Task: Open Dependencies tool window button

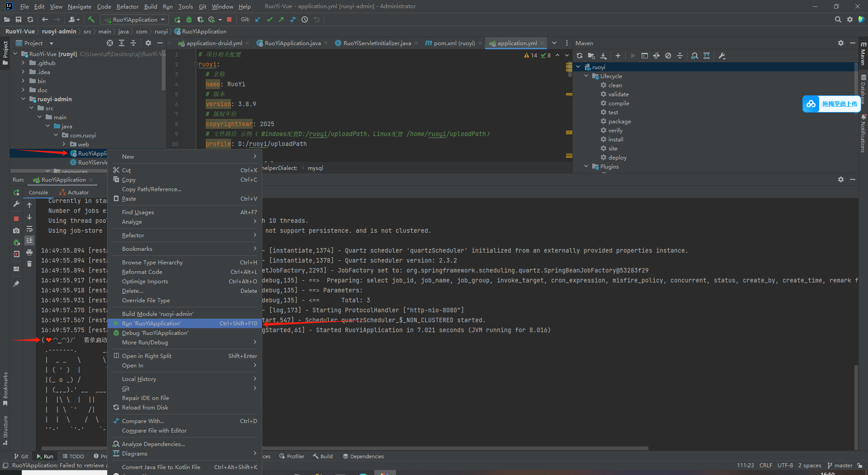Action: point(363,456)
